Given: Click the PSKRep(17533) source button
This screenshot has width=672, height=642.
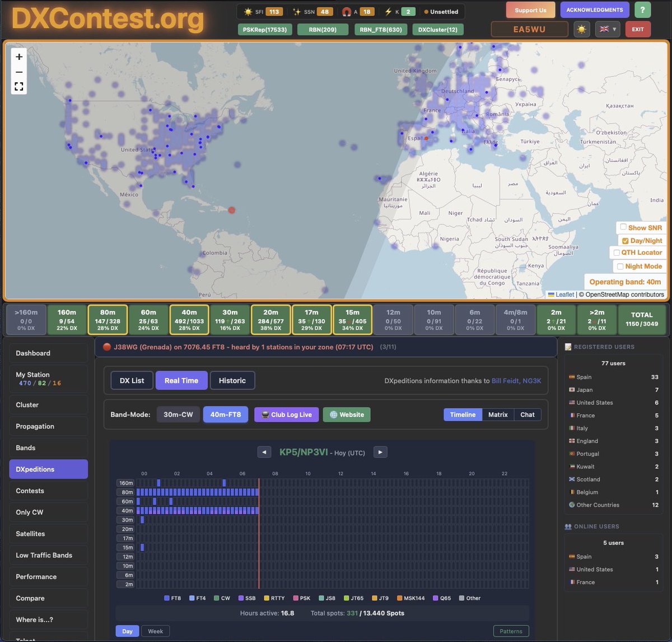Looking at the screenshot, I should click(265, 30).
